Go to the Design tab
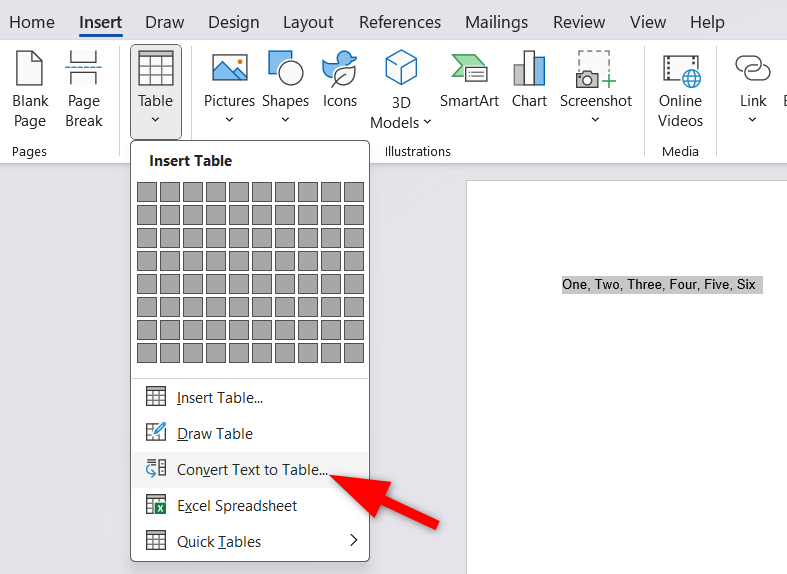Image resolution: width=787 pixels, height=574 pixels. [x=233, y=22]
